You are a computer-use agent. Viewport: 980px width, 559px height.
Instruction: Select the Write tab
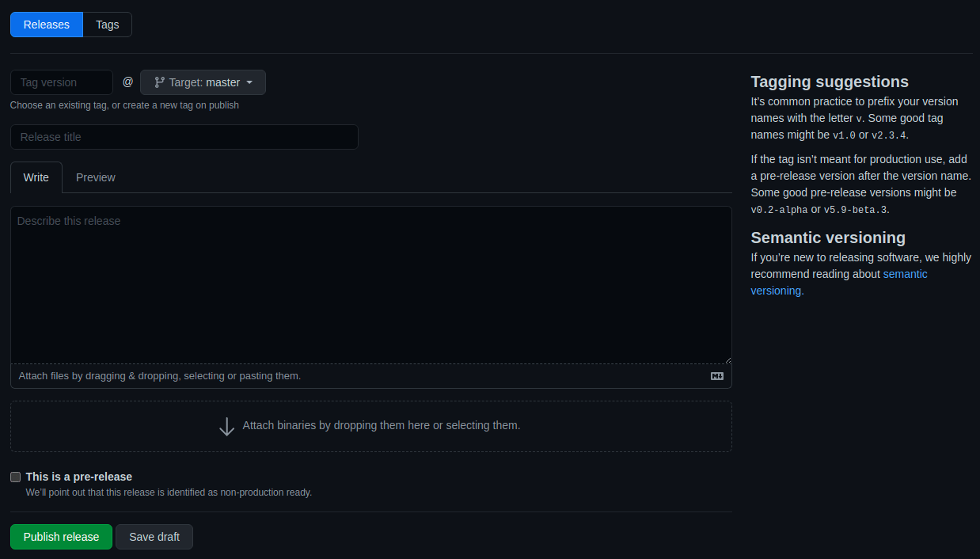click(x=36, y=177)
